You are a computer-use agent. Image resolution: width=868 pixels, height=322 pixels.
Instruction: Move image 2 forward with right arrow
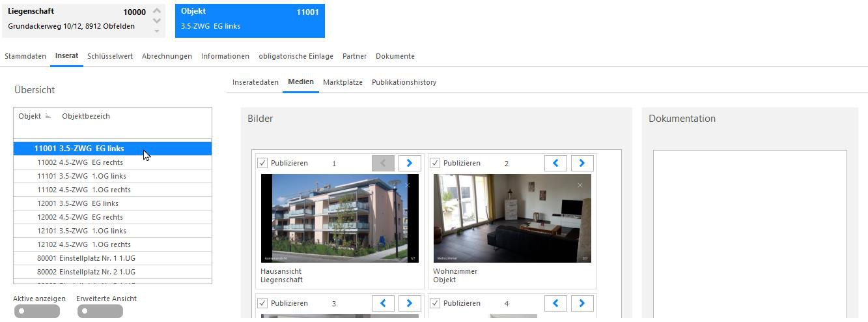pyautogui.click(x=582, y=163)
